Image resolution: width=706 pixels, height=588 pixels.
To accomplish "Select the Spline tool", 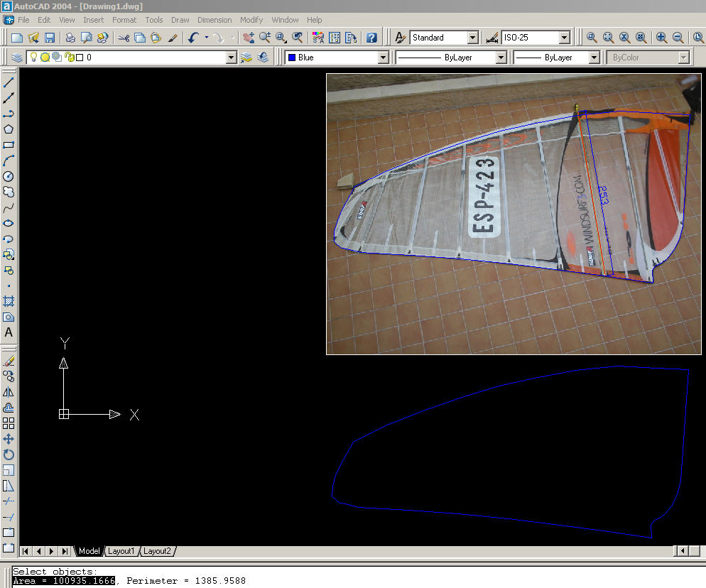I will click(8, 208).
